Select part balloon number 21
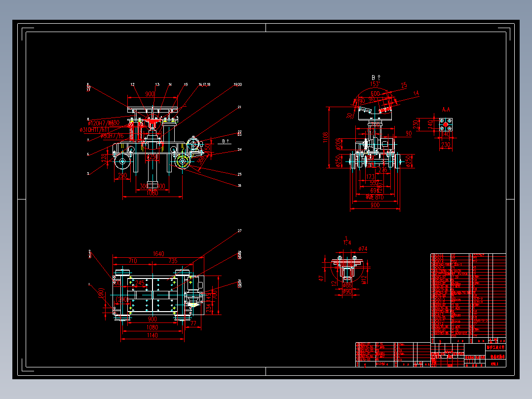The image size is (532, 399). coord(239,107)
